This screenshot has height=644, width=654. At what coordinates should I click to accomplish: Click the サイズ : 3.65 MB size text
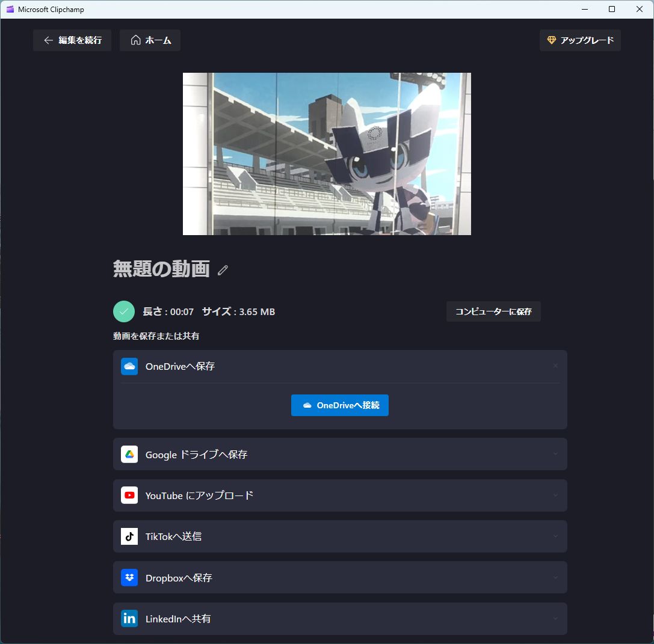click(238, 311)
